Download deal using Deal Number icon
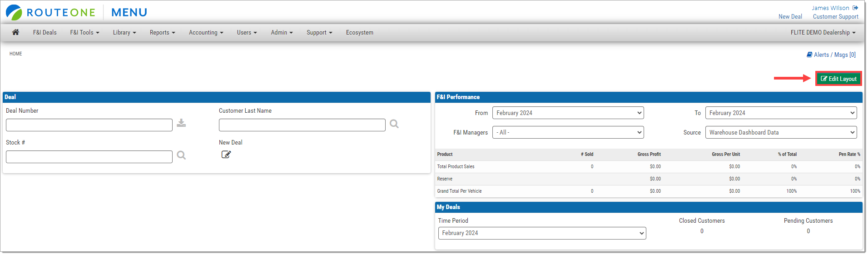Viewport: 868px width, 255px height. pos(181,123)
